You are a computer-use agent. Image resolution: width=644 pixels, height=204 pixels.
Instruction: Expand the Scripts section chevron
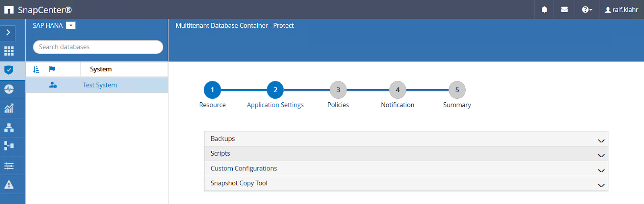tap(601, 156)
